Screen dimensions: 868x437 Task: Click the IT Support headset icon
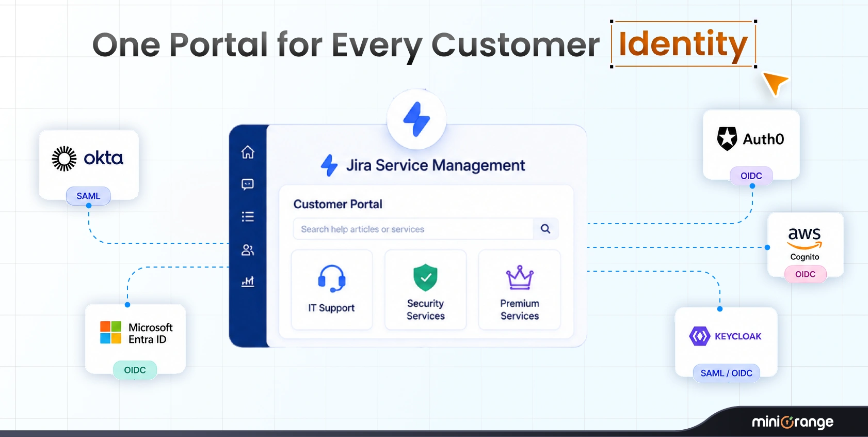(332, 278)
